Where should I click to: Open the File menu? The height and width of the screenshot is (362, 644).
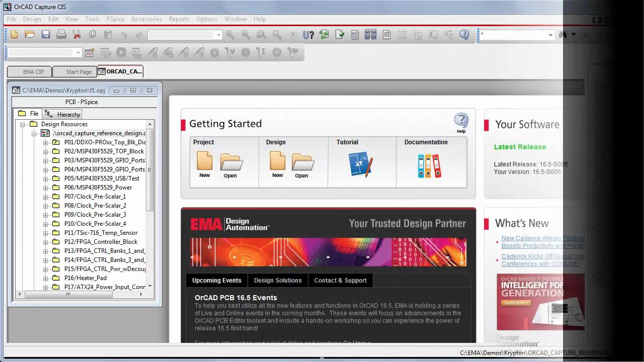pyautogui.click(x=11, y=19)
